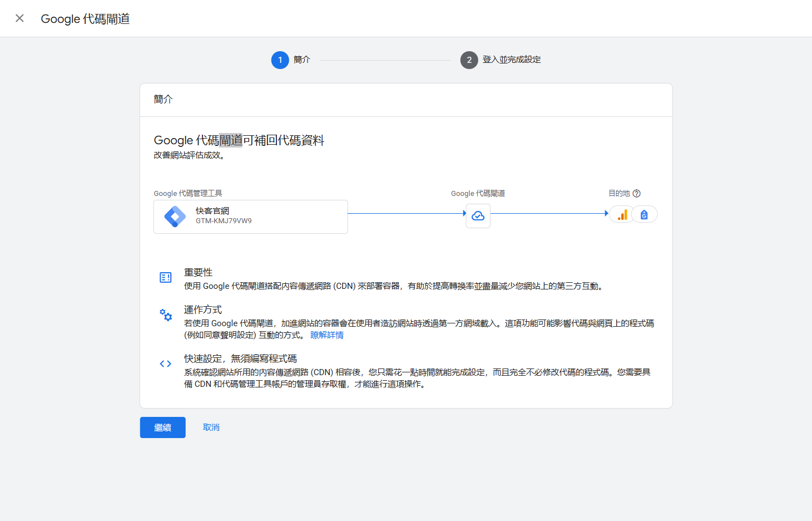
Task: Open the 瞭解詳情 link
Action: (327, 335)
